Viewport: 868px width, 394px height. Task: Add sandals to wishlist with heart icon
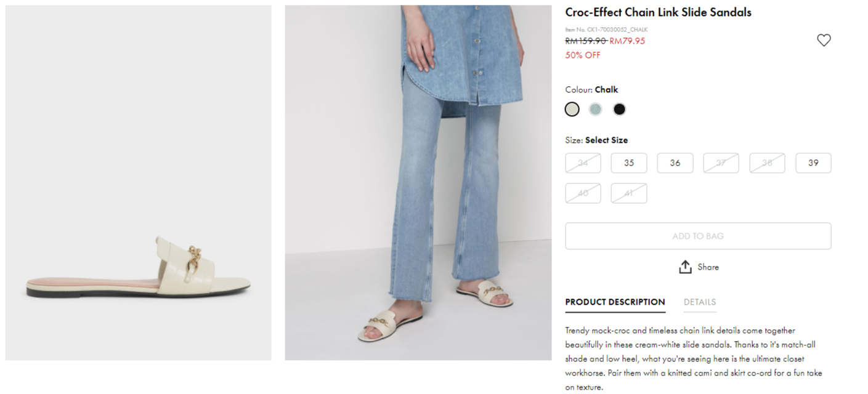[x=824, y=40]
